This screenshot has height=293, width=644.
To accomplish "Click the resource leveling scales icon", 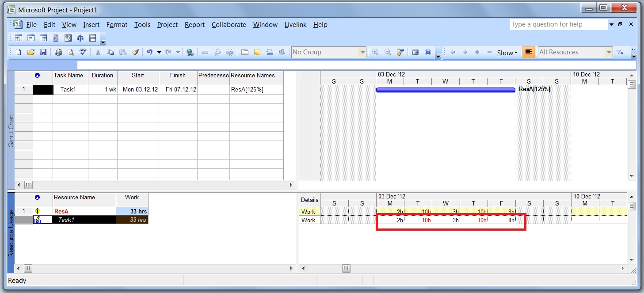I will [80, 38].
